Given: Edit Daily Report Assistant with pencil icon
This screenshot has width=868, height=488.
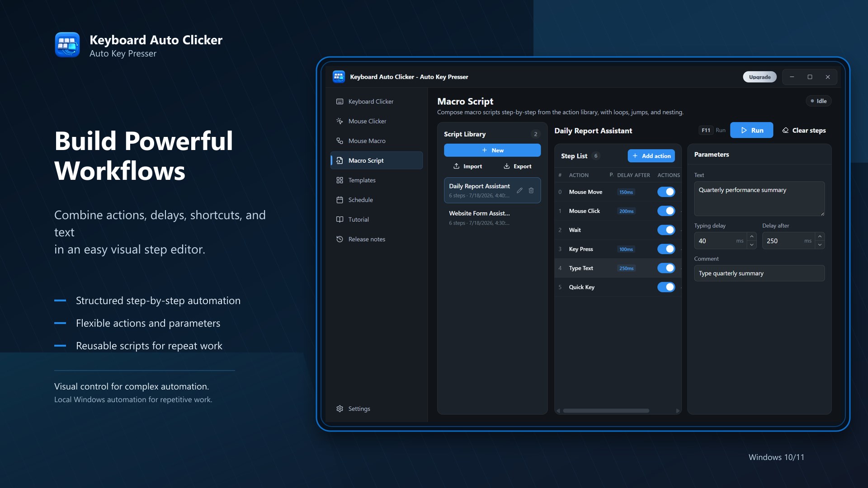Looking at the screenshot, I should [x=519, y=190].
